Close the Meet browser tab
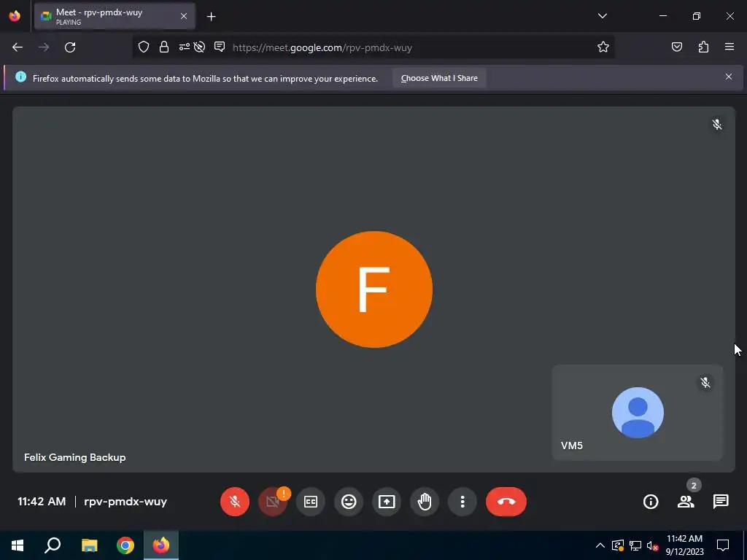The width and height of the screenshot is (747, 560). click(183, 16)
